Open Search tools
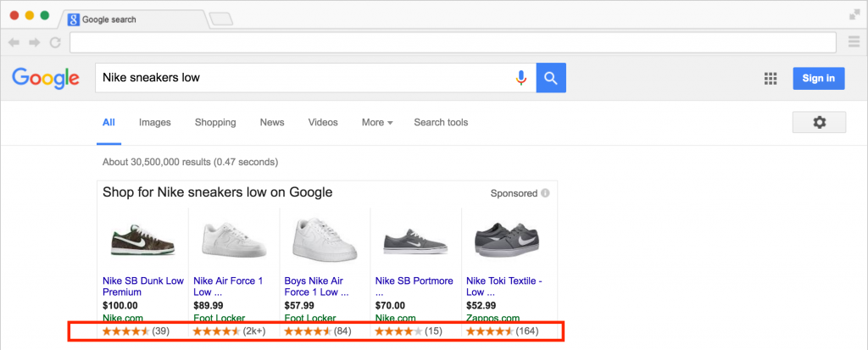Screen dimensions: 868x350 point(441,122)
